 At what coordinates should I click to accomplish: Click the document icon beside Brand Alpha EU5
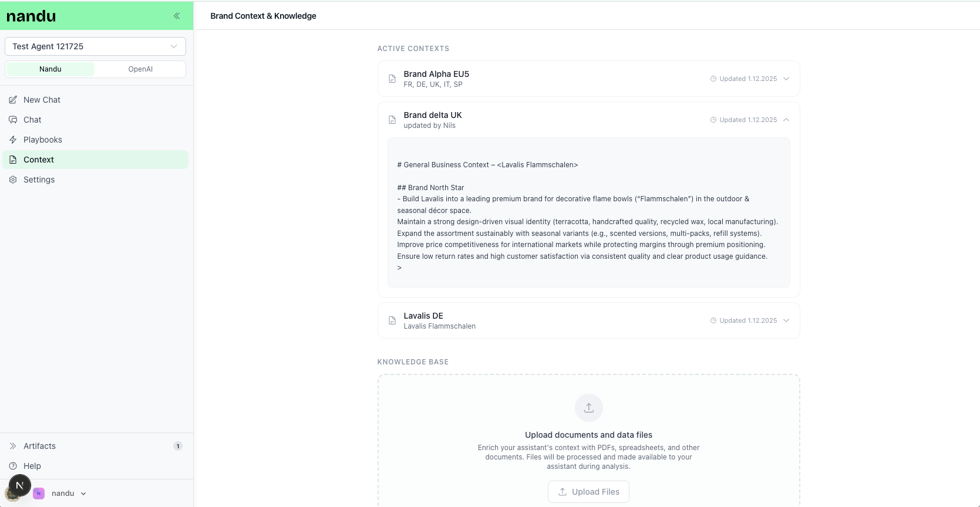392,78
